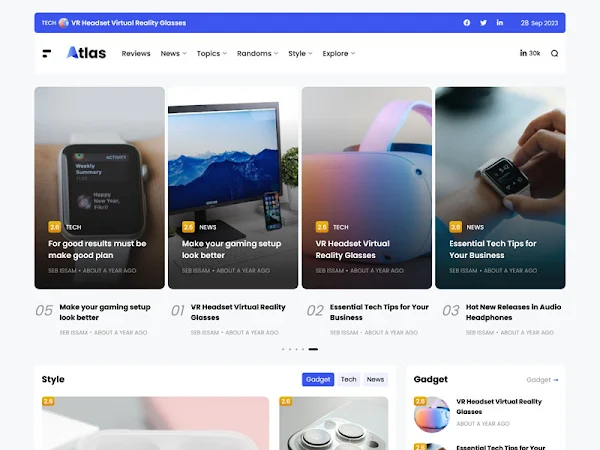Open phone camera Style section thumbnail
This screenshot has height=450, width=600.
coord(334,423)
